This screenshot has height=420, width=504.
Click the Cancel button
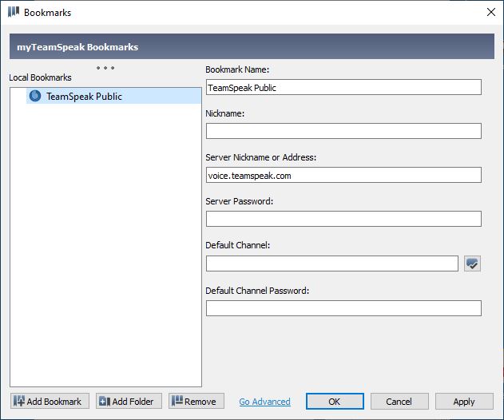(x=399, y=401)
